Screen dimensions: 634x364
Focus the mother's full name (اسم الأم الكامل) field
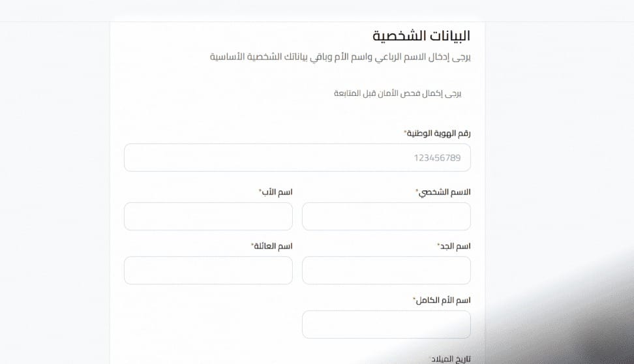pos(386,324)
